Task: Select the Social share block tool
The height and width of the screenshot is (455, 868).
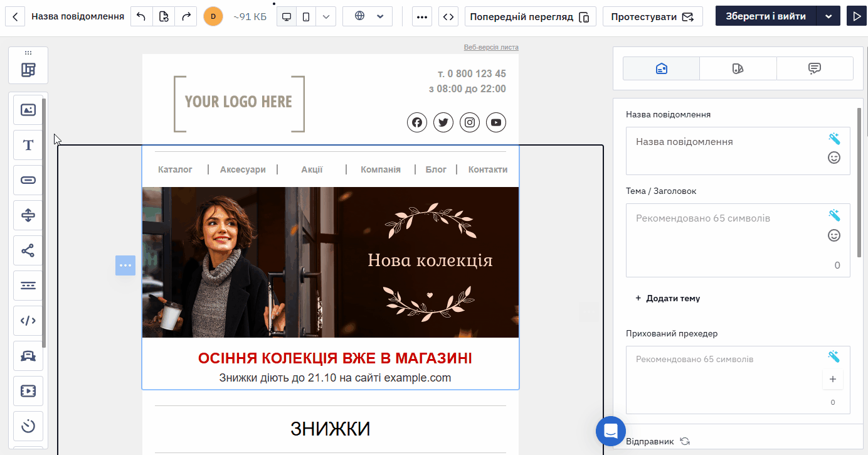Action: pyautogui.click(x=28, y=250)
